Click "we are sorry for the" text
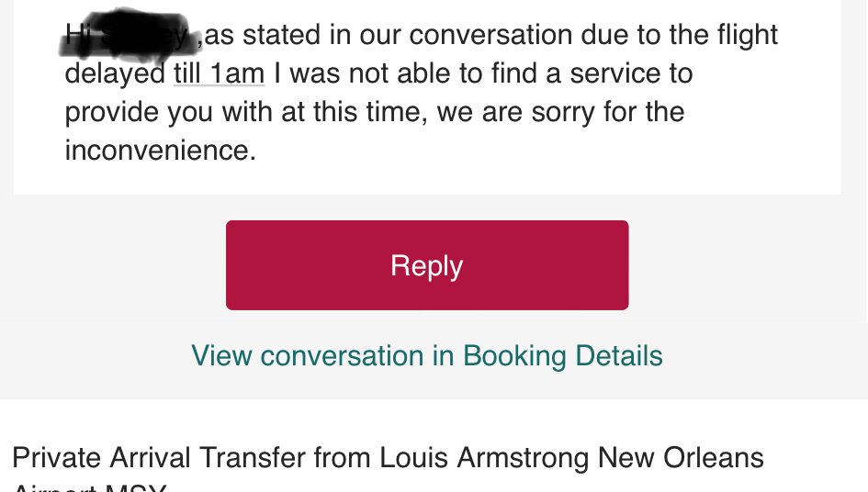868x492 pixels. coord(561,112)
